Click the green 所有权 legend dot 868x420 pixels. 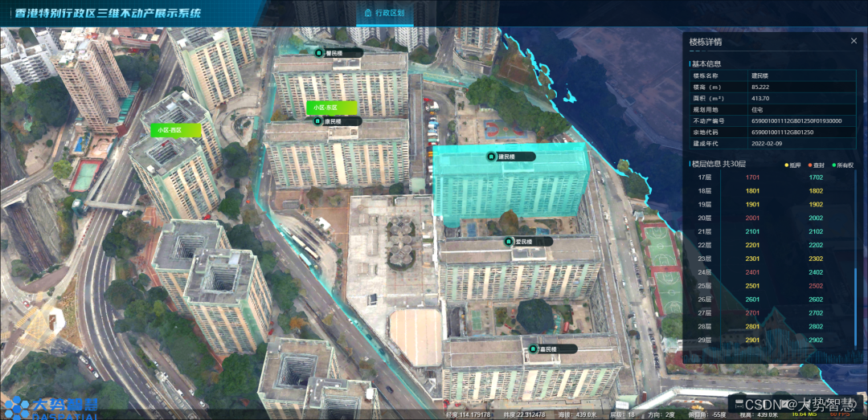tap(833, 165)
